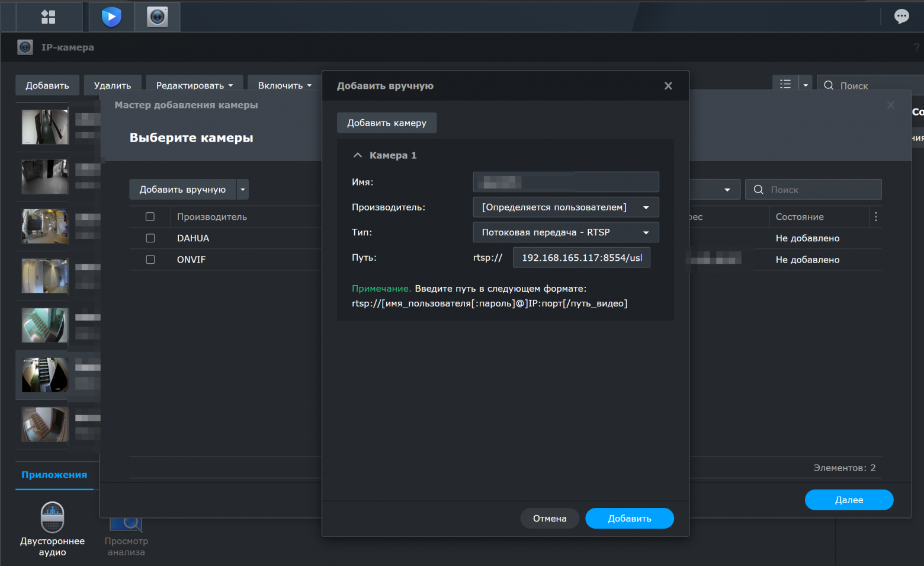Click the blue Добавить button in dialog
The width and height of the screenshot is (924, 566).
(x=630, y=519)
